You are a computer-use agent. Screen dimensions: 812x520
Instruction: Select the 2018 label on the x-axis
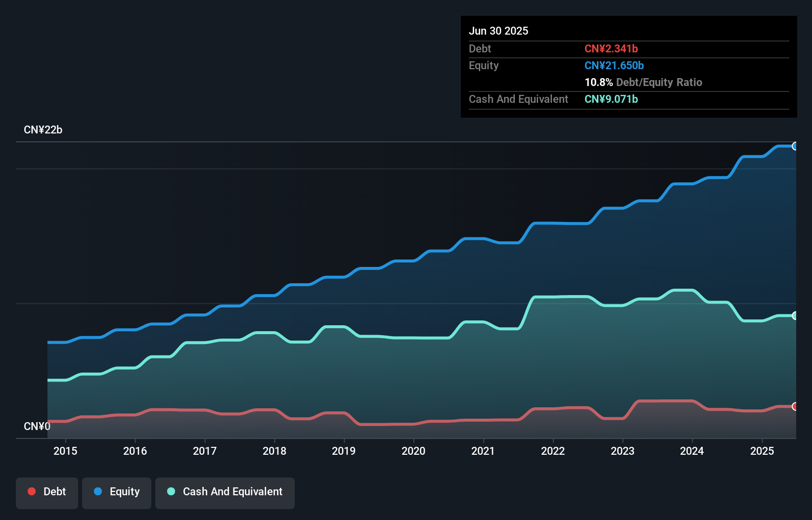point(274,451)
